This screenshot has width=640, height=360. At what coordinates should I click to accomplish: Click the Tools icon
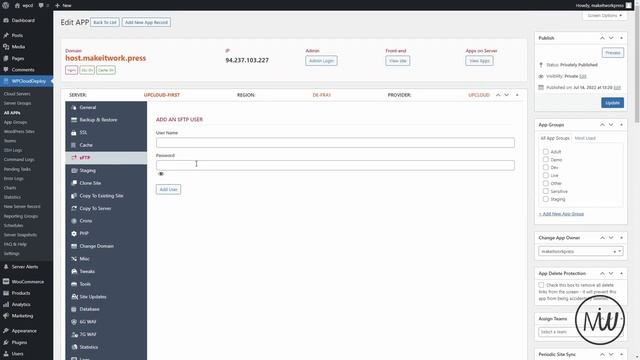point(74,284)
